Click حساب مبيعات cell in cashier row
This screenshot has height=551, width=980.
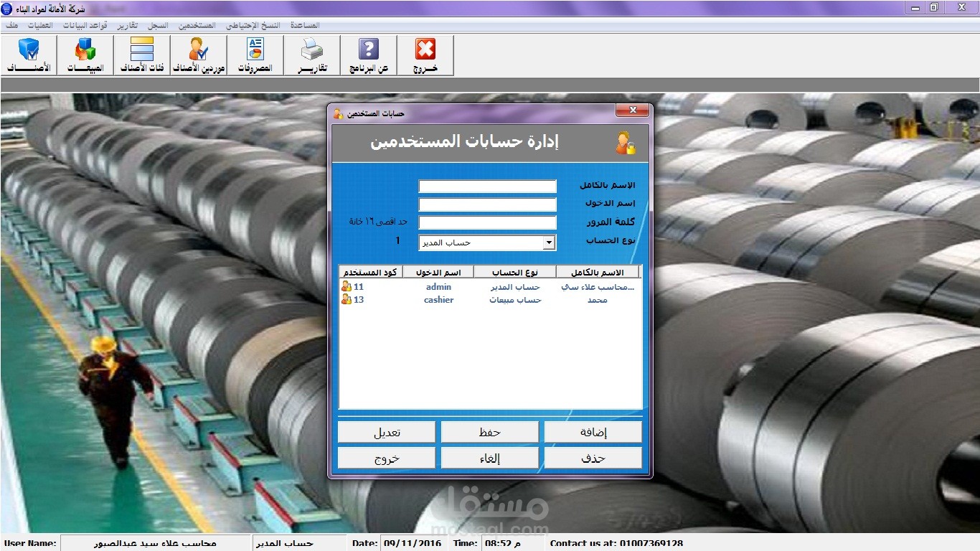(x=515, y=300)
